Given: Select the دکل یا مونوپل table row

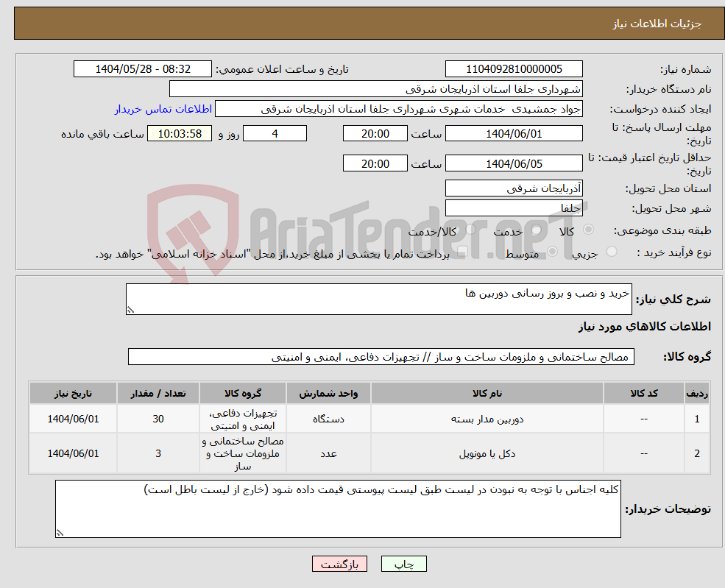Looking at the screenshot, I should tap(488, 453).
